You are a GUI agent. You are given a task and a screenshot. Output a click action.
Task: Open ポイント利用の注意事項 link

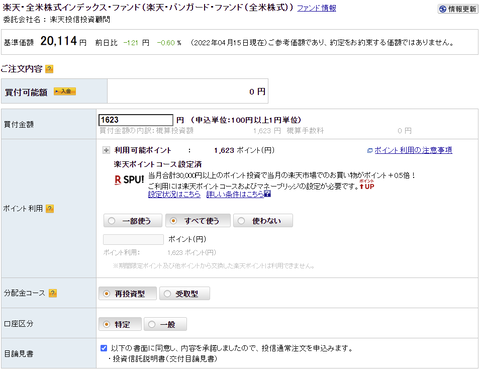(413, 150)
